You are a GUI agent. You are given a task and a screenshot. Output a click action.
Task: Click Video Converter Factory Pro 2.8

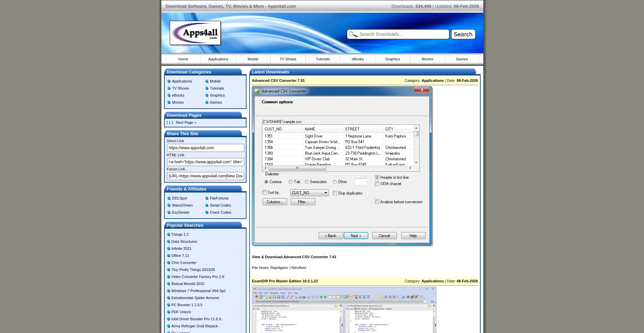[x=198, y=277]
